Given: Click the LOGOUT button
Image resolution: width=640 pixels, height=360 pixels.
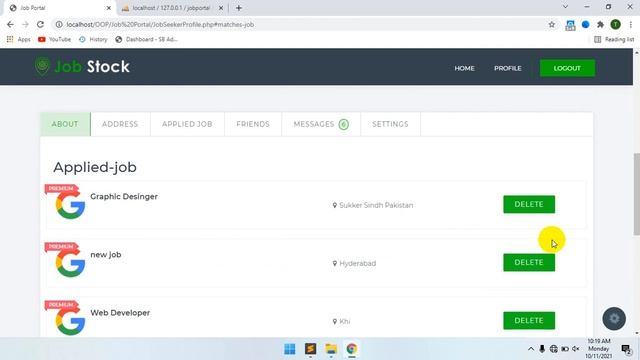Looking at the screenshot, I should point(567,68).
